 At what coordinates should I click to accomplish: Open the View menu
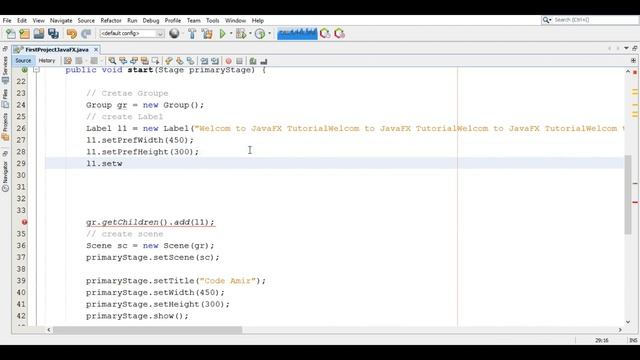(38, 20)
